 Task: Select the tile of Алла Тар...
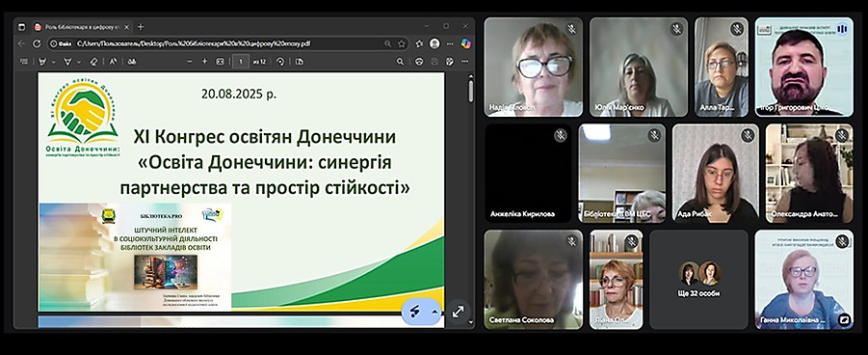click(x=722, y=67)
